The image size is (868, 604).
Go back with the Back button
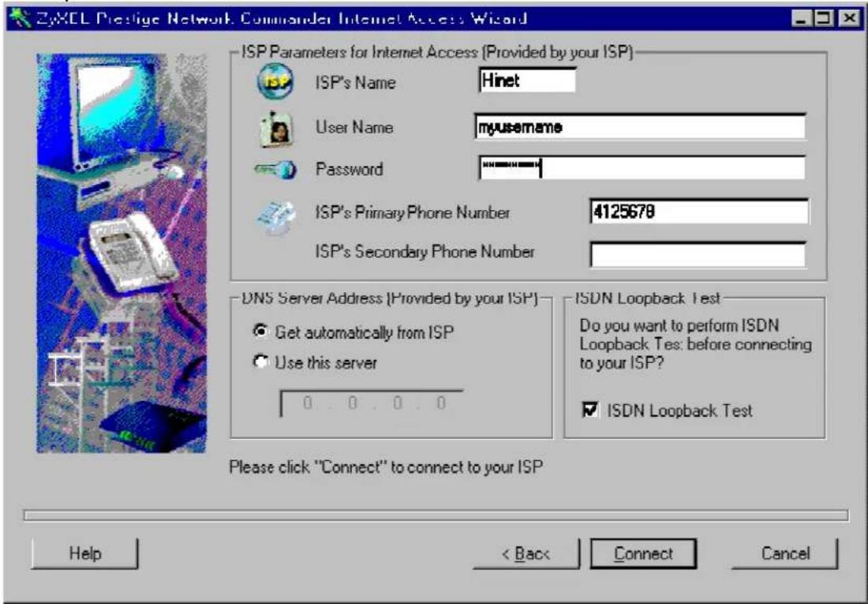click(526, 553)
